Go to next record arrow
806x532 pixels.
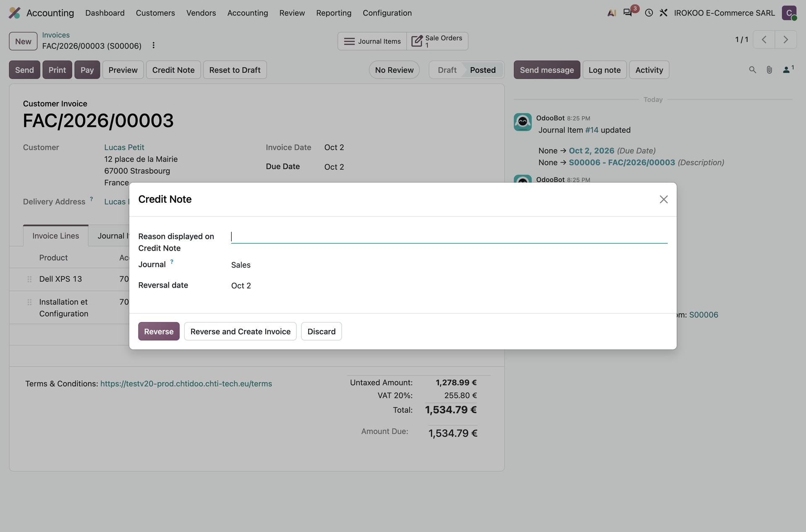[785, 40]
